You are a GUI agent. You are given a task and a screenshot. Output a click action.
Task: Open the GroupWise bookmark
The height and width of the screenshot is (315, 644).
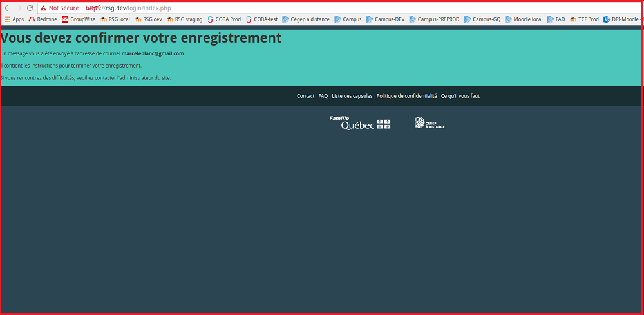(79, 19)
